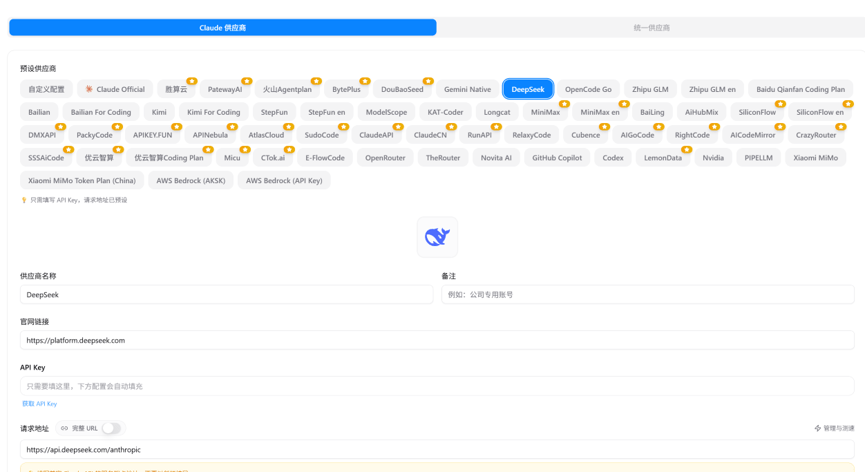The height and width of the screenshot is (472, 865).
Task: Select the OpenRouter preset
Action: (x=385, y=158)
